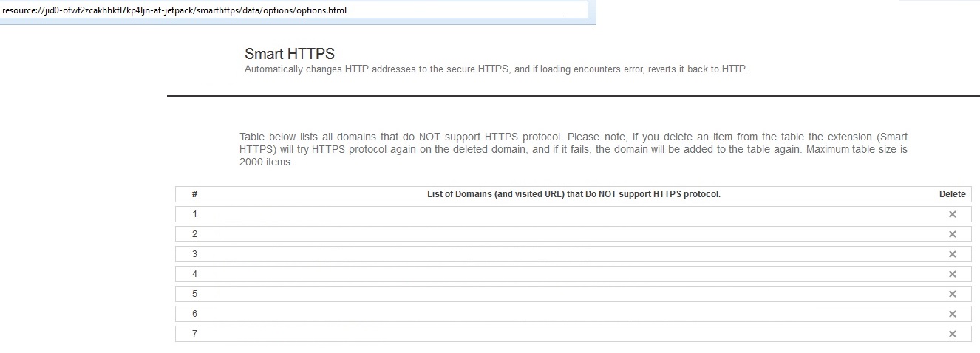Click the List of Domains column header

(x=574, y=194)
